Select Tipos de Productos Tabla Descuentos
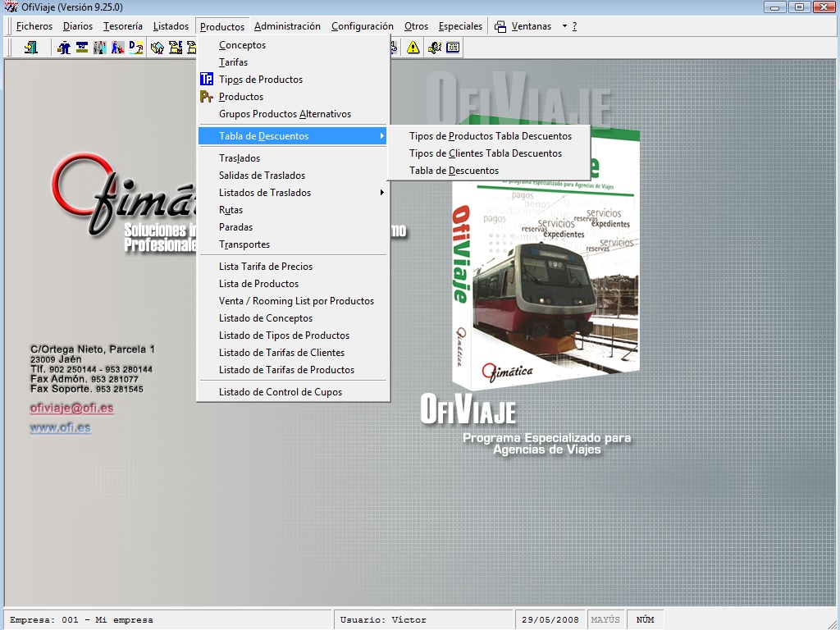The width and height of the screenshot is (840, 630). [490, 136]
